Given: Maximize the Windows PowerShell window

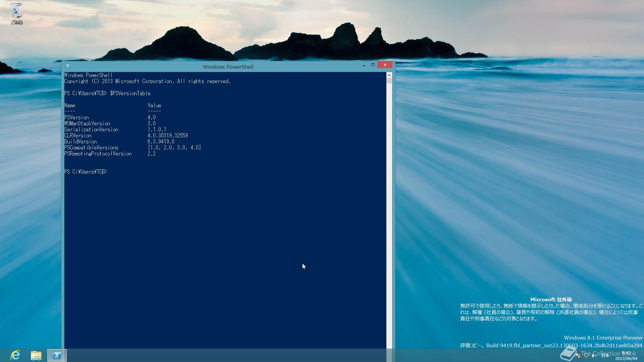Looking at the screenshot, I should 373,65.
